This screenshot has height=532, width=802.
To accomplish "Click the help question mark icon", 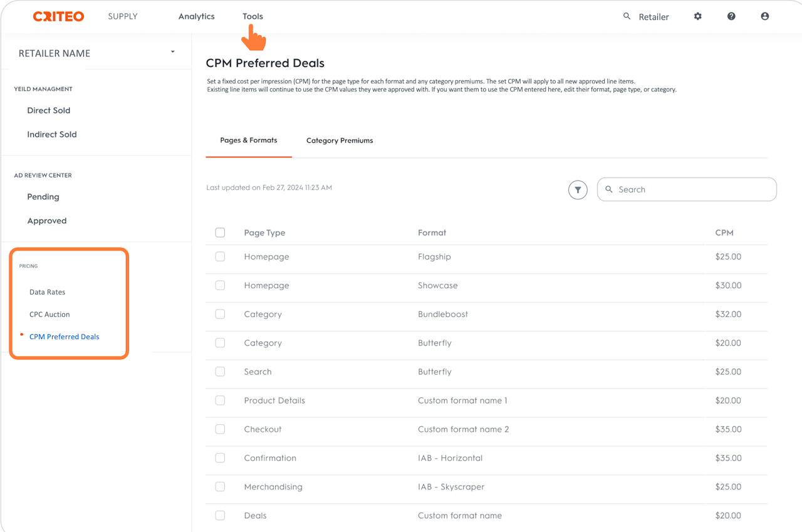I will pyautogui.click(x=731, y=16).
